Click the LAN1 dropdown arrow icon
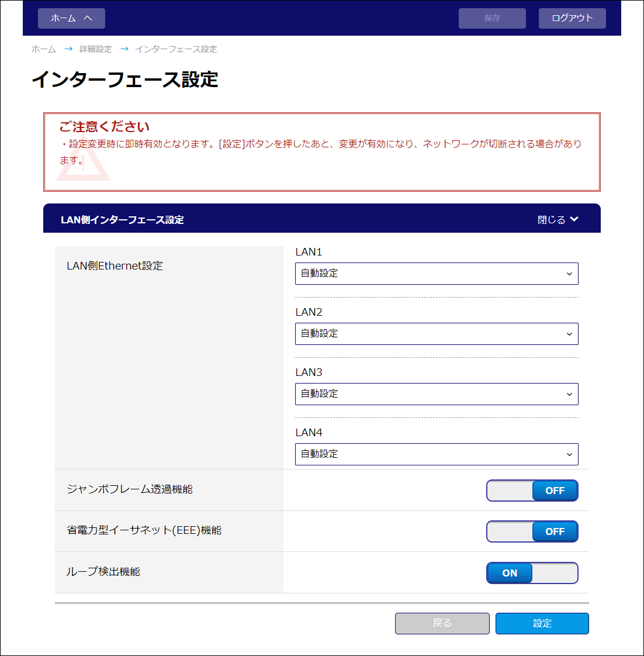Screen dimensions: 644x656 click(569, 274)
